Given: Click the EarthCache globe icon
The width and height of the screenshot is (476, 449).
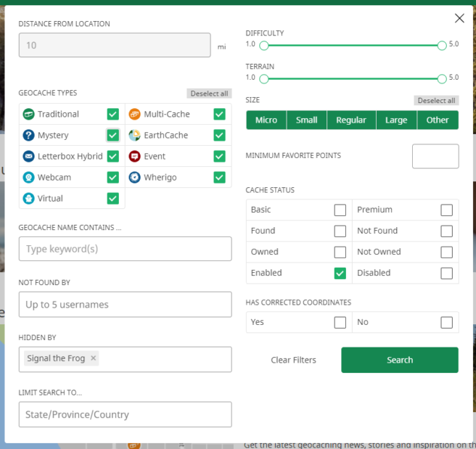Looking at the screenshot, I should (x=134, y=135).
